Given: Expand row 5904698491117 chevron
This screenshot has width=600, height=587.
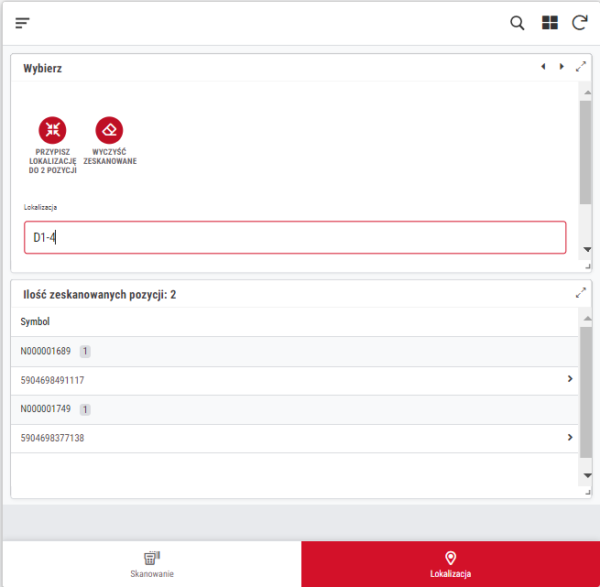Looking at the screenshot, I should tap(570, 379).
